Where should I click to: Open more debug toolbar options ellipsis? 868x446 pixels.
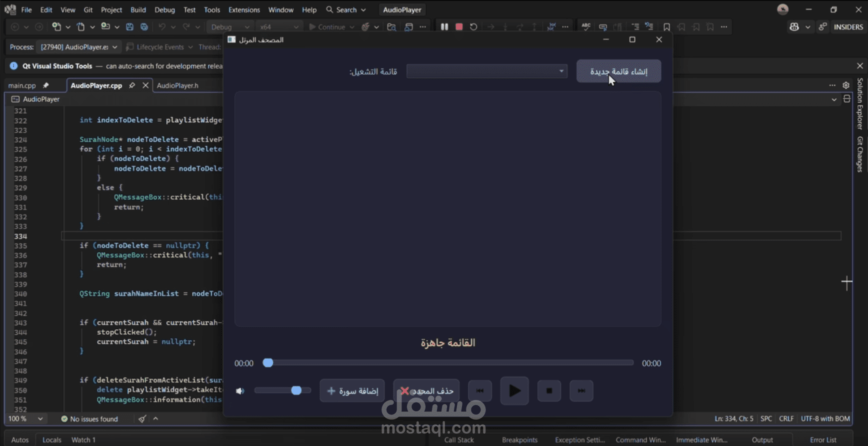(x=565, y=27)
